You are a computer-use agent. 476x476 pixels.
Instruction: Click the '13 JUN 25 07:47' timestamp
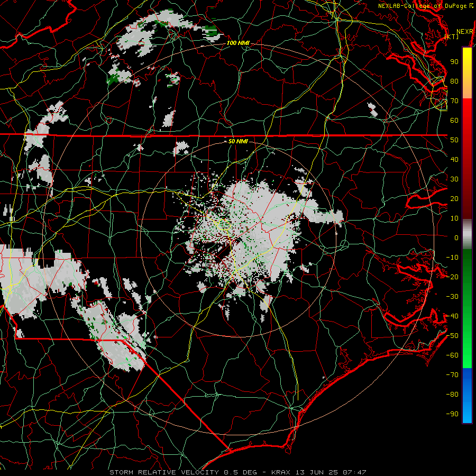point(331,472)
